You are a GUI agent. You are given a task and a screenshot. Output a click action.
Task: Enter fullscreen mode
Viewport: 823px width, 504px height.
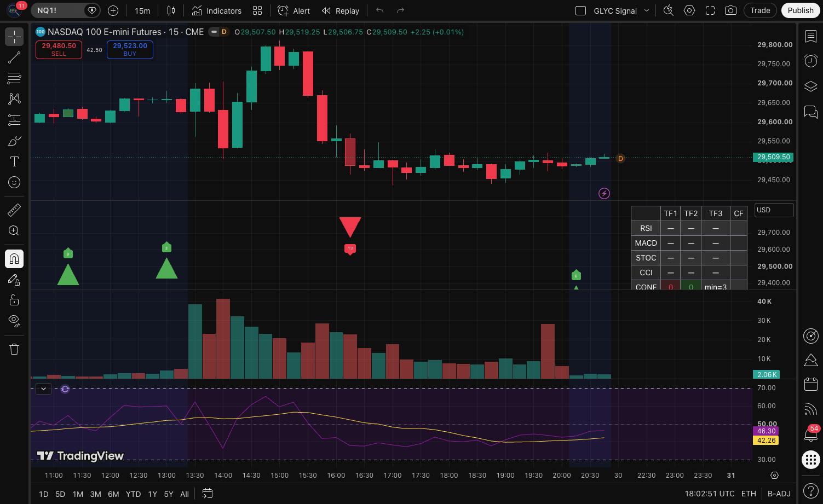point(710,10)
